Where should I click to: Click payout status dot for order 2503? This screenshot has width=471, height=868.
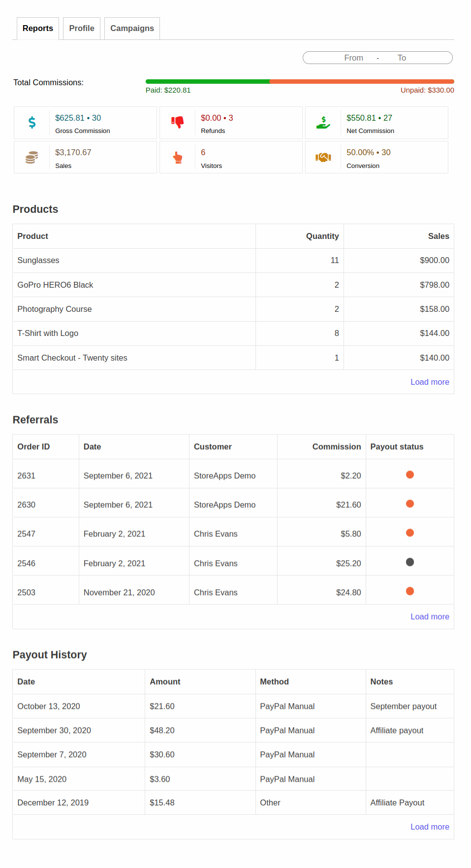click(409, 591)
